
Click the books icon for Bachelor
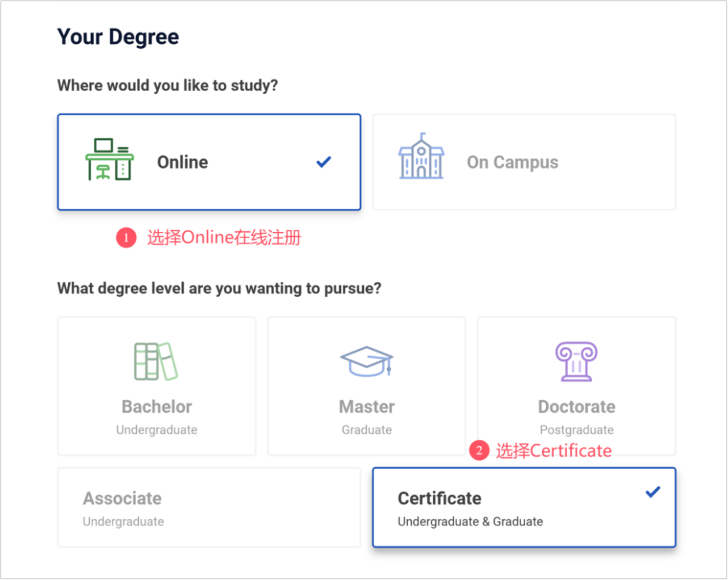tap(156, 361)
